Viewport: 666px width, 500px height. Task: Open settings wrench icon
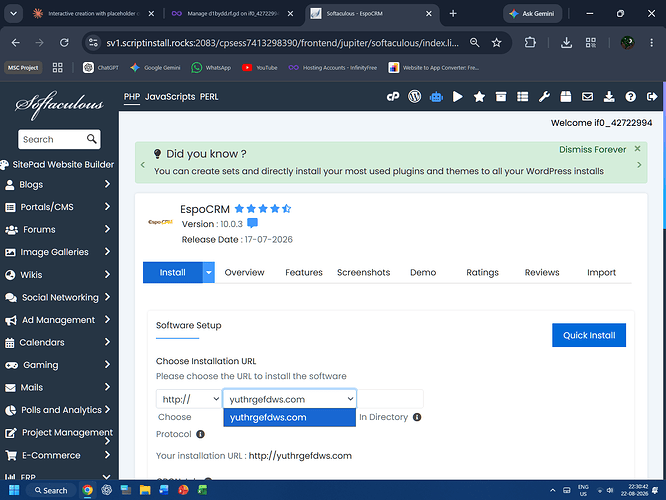(544, 97)
